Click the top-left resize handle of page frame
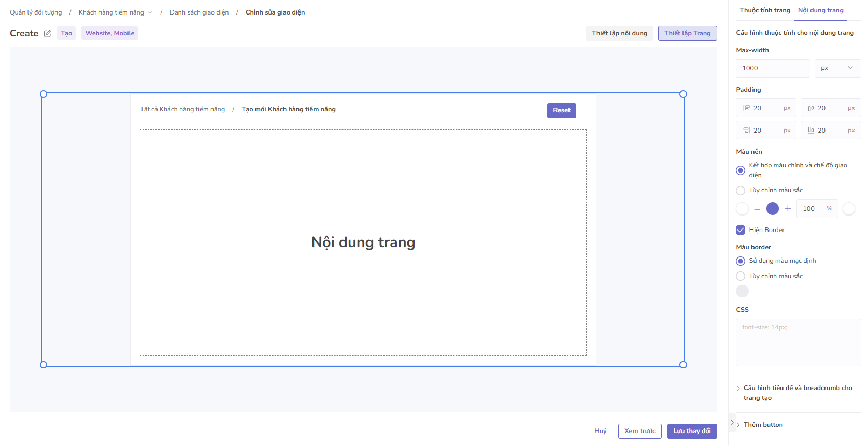Image resolution: width=868 pixels, height=445 pixels. [44, 94]
